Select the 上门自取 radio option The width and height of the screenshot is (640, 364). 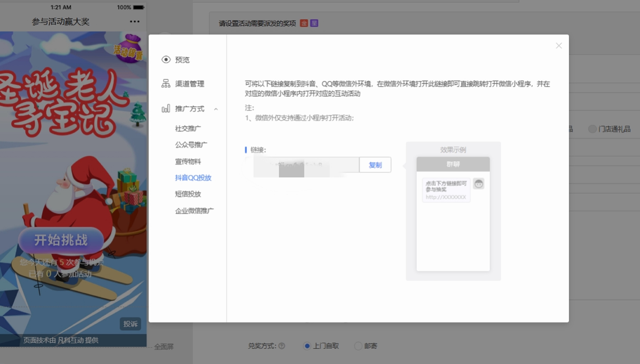click(307, 346)
